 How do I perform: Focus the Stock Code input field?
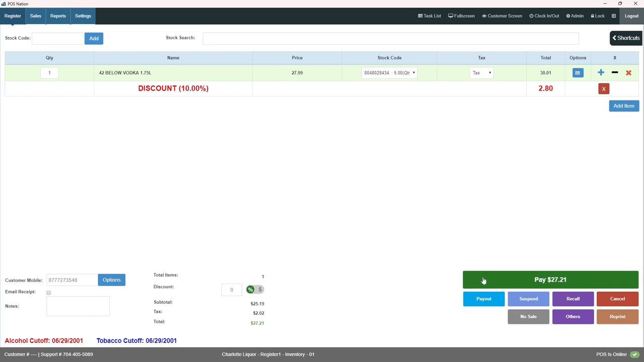click(58, 38)
